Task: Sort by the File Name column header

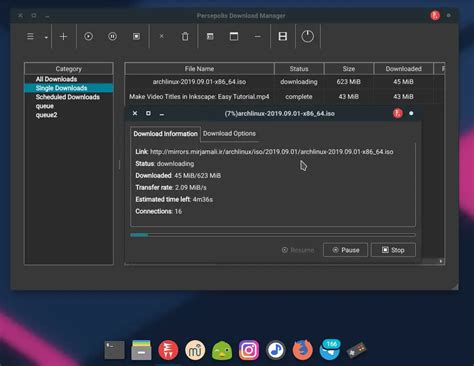Action: coord(199,69)
